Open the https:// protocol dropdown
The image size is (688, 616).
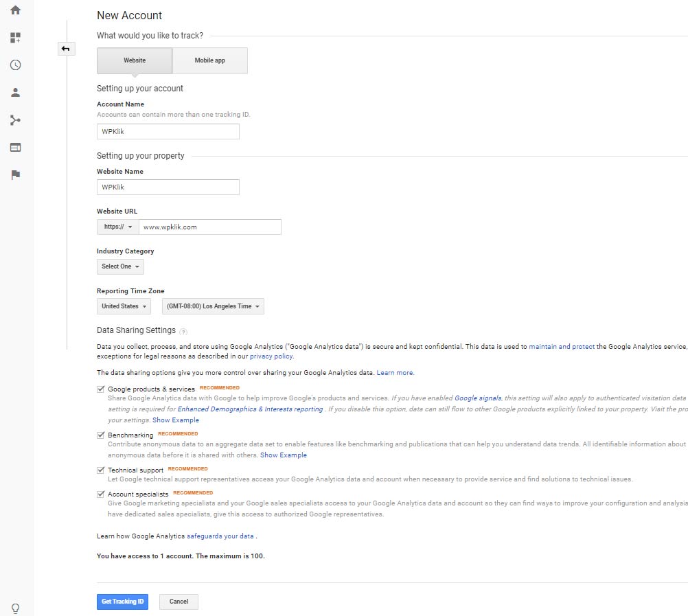pyautogui.click(x=117, y=227)
